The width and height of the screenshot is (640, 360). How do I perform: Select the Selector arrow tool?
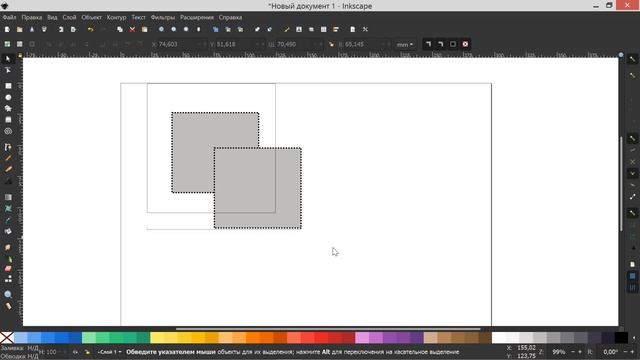8,59
